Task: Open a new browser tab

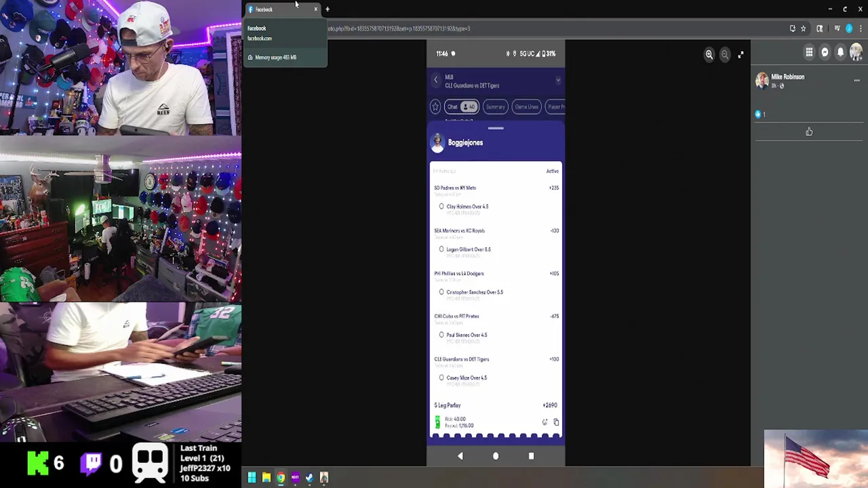Action: [328, 9]
